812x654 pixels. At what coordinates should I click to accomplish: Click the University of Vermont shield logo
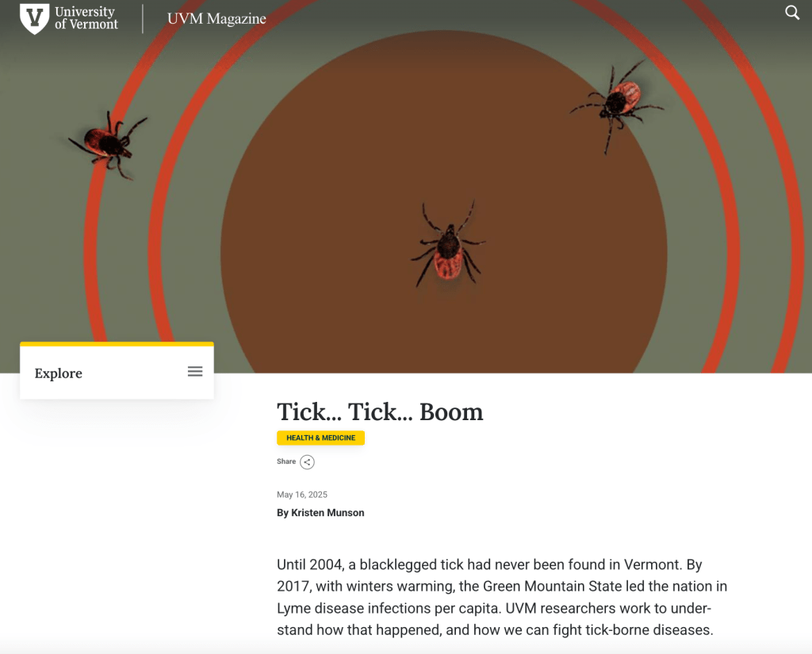point(35,19)
